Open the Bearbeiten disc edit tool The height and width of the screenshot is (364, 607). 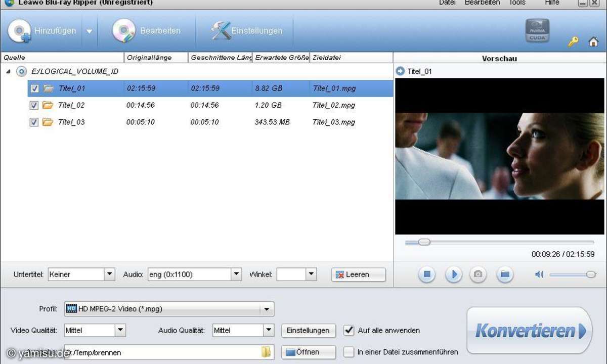click(x=124, y=31)
